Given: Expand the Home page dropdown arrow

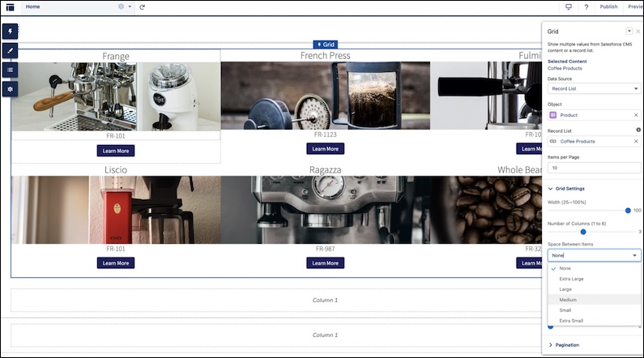Looking at the screenshot, I should tap(130, 6).
